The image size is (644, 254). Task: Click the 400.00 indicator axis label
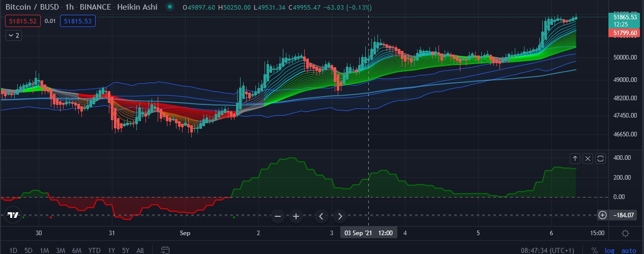[622, 158]
